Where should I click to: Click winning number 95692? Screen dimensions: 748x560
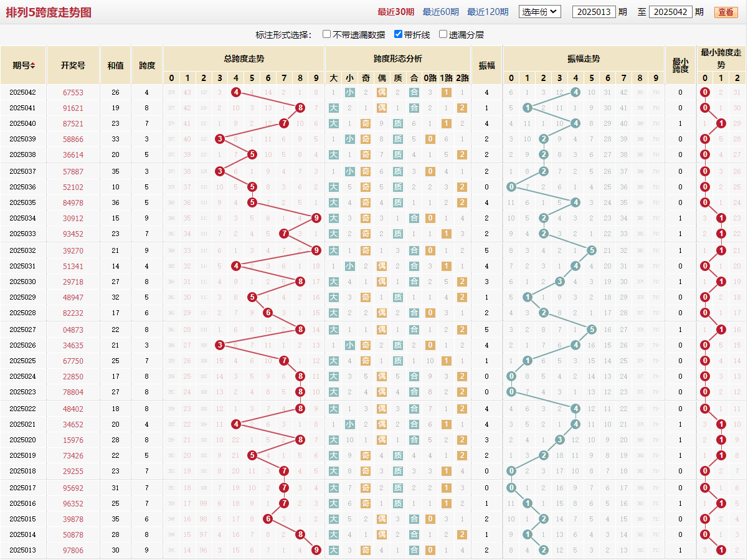73,488
